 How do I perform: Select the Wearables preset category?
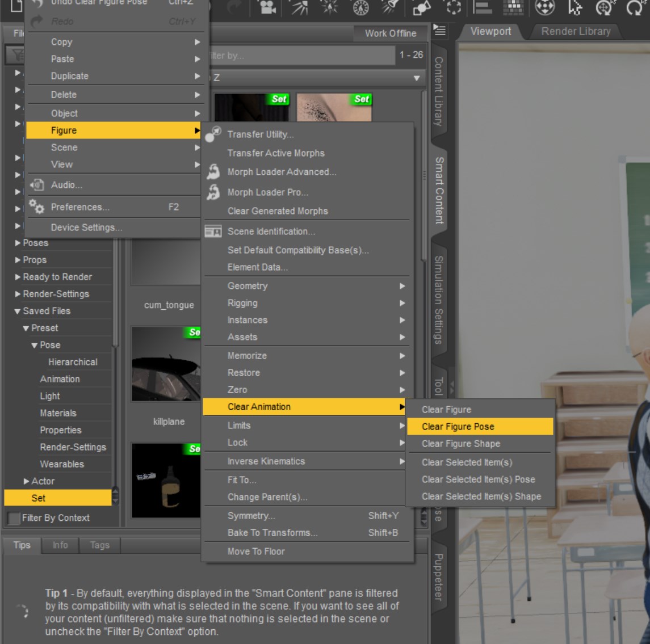[x=62, y=464]
